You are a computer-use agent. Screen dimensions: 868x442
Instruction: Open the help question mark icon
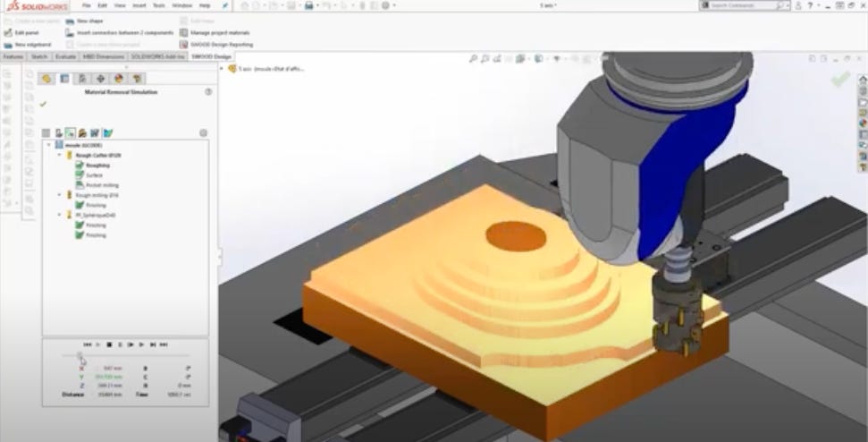pyautogui.click(x=811, y=5)
